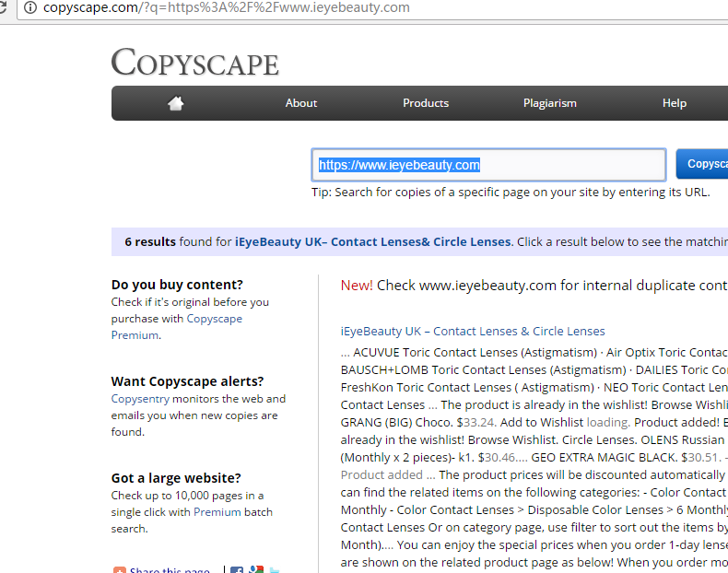Viewport: 728px width, 573px height.
Task: Click the Copyscape logo
Action: (x=195, y=62)
